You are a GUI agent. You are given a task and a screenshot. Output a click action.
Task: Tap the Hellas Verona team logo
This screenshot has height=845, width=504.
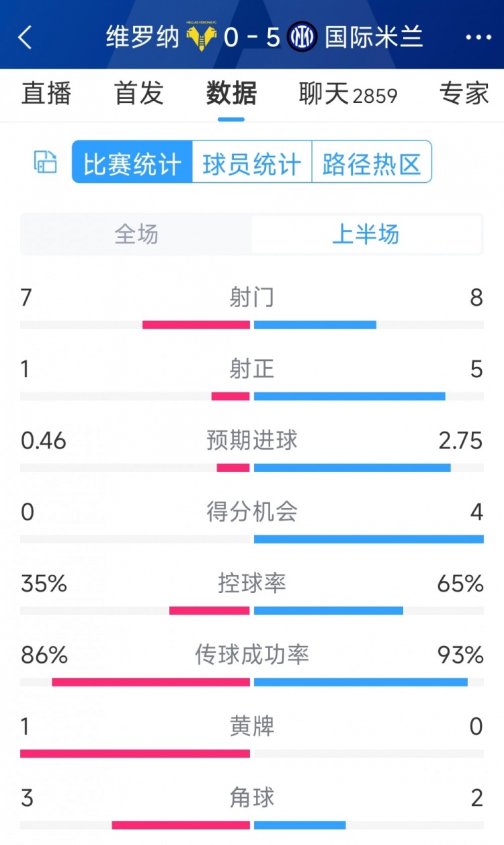pyautogui.click(x=200, y=38)
